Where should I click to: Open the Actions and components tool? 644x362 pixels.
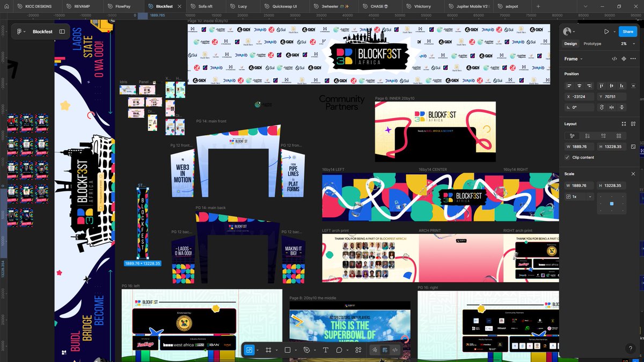358,350
